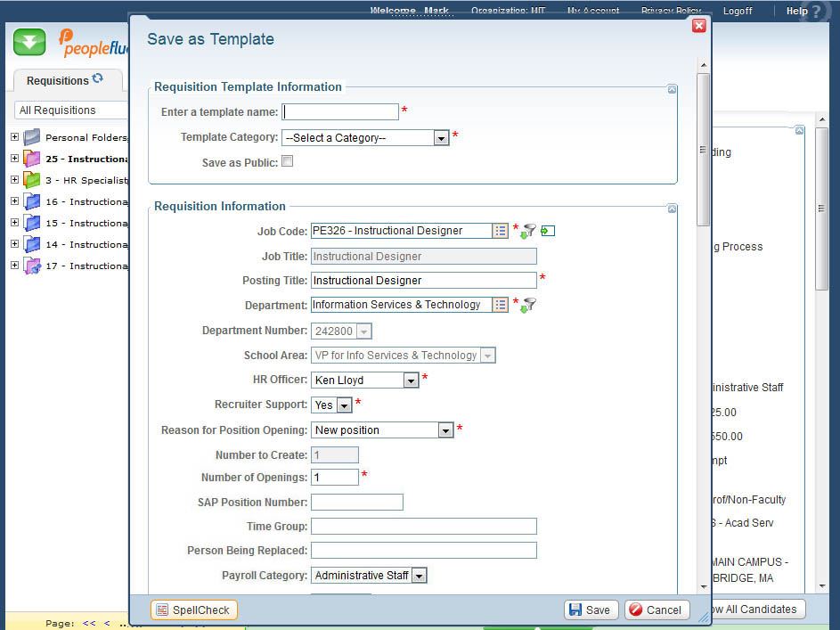Viewport: 840px width, 630px height.
Task: Open the Job Code lookup list icon
Action: tap(501, 231)
